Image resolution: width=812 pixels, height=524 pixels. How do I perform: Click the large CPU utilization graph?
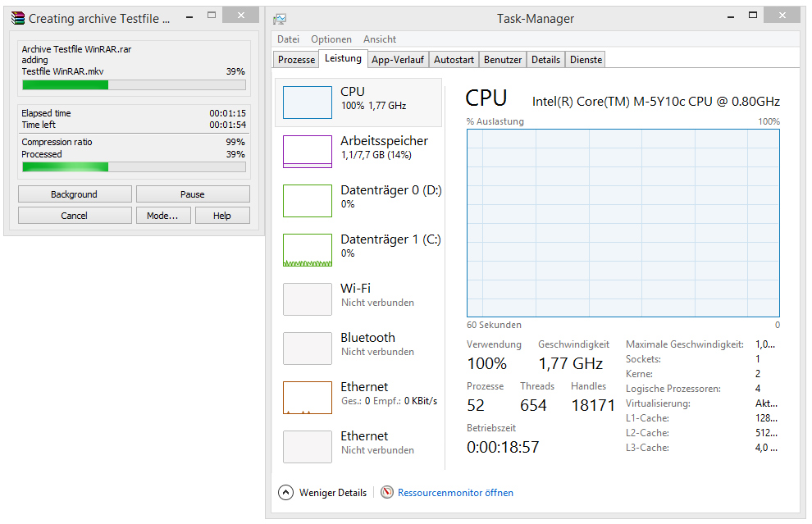[x=623, y=223]
